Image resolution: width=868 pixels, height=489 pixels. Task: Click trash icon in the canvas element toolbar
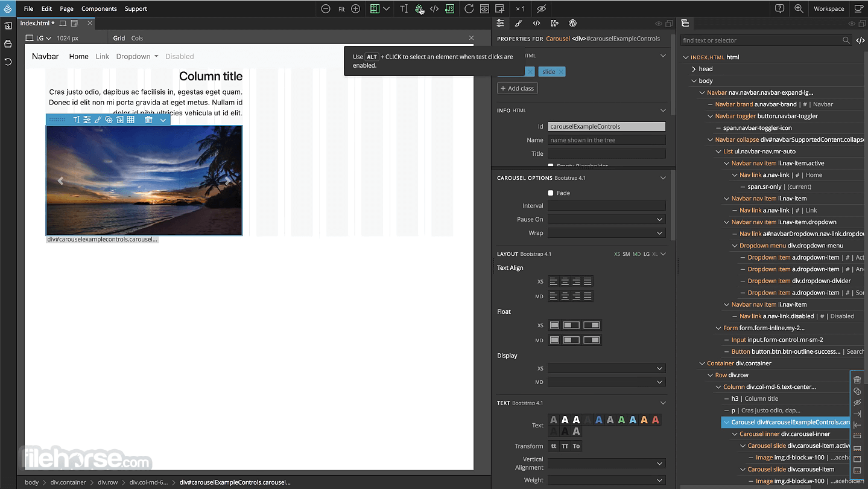[148, 120]
